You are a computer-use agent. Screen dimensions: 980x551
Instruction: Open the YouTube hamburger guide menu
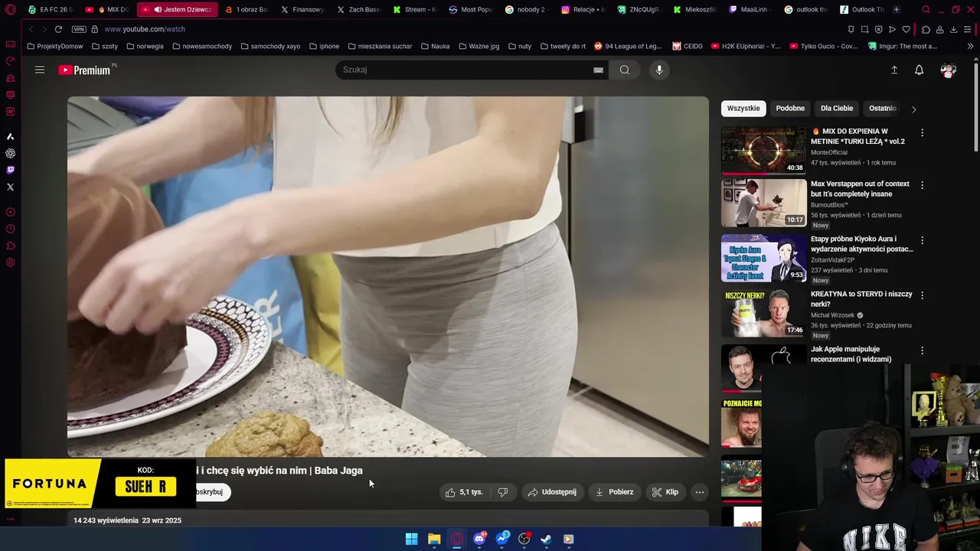pyautogui.click(x=40, y=70)
